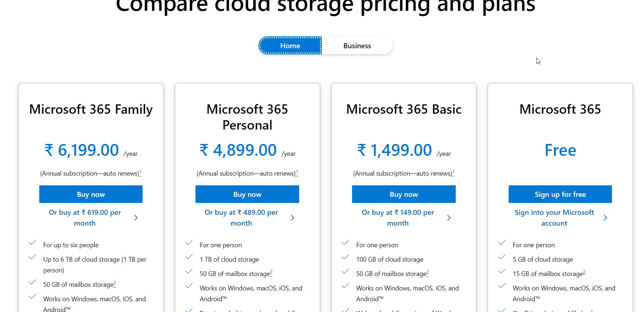Open Or buy at ₹ 489.00 per month link

(241, 218)
